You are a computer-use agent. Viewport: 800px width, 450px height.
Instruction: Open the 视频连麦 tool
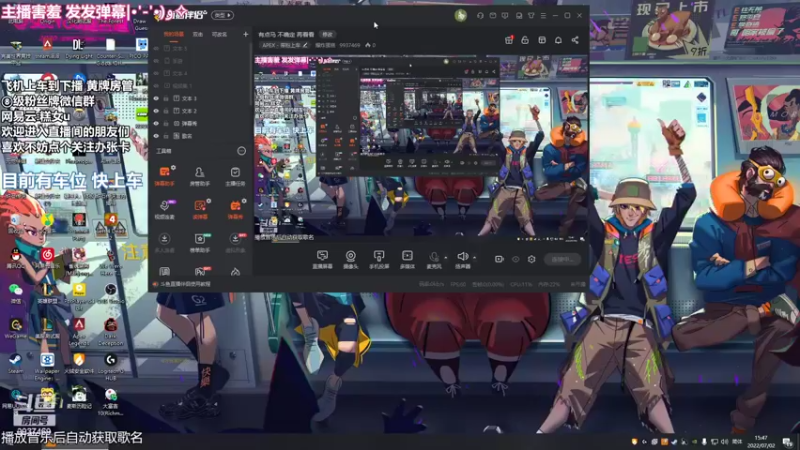tap(164, 209)
